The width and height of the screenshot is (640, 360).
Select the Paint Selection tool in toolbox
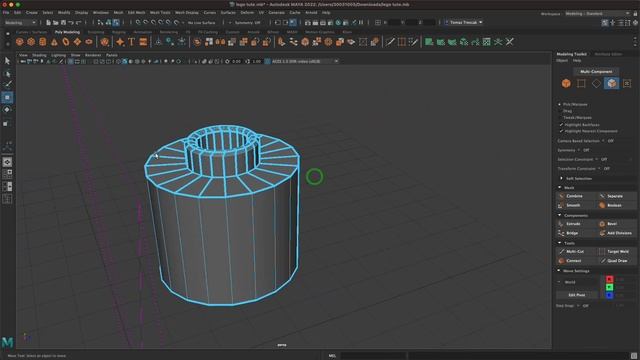(x=7, y=84)
